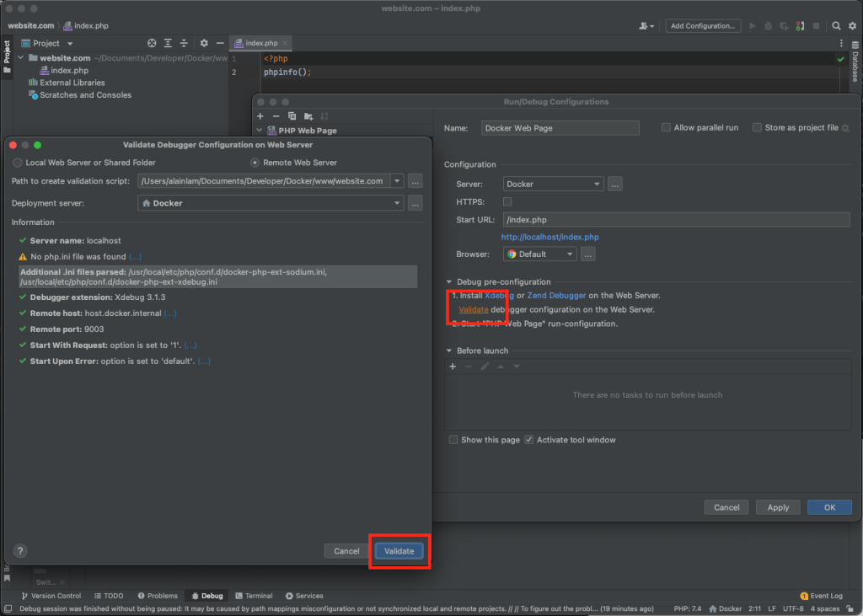Select Remote Web Server radio option
This screenshot has height=616, width=863.
coord(255,163)
